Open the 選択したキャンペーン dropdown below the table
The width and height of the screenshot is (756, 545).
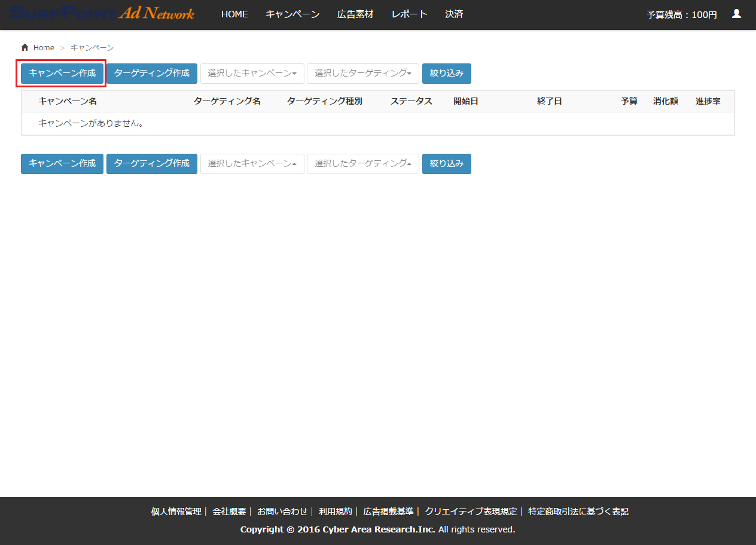coord(252,163)
